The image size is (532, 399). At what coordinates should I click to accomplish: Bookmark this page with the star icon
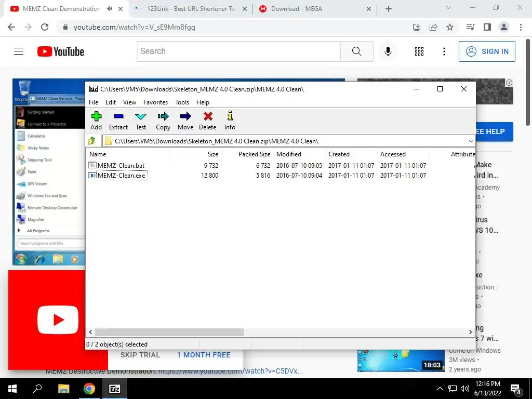450,27
